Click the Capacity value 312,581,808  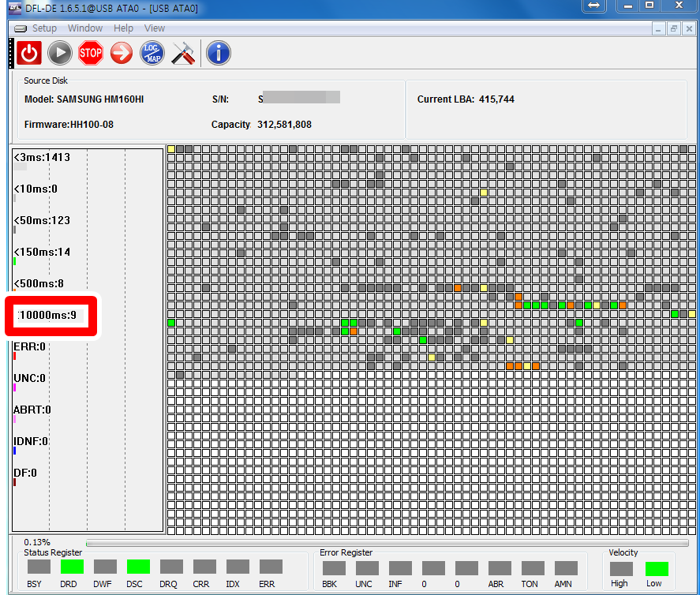click(x=284, y=125)
